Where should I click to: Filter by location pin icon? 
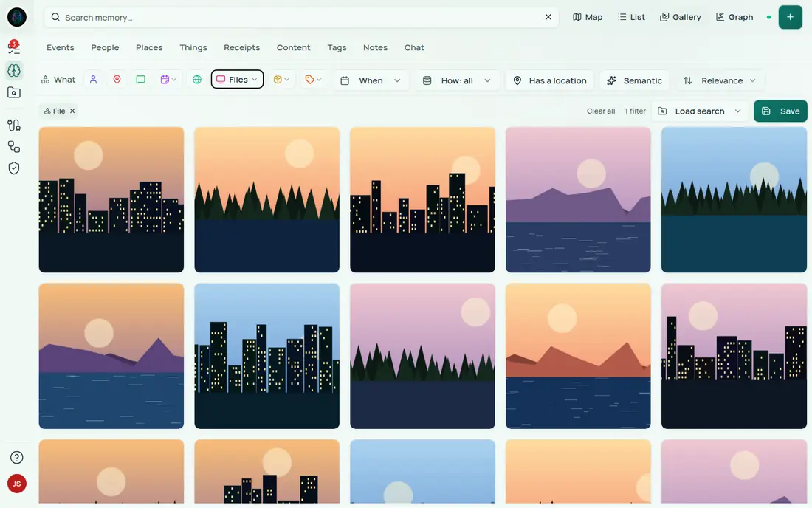click(x=117, y=79)
